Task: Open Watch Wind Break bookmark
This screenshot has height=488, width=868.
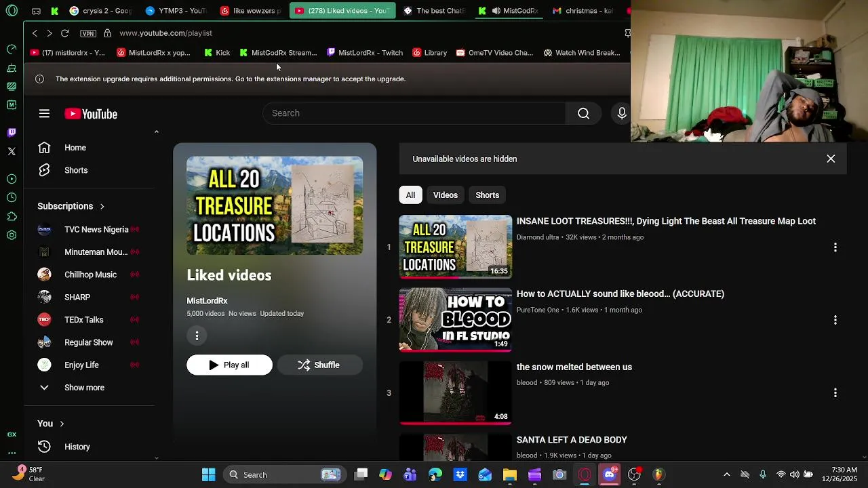Action: (x=582, y=53)
